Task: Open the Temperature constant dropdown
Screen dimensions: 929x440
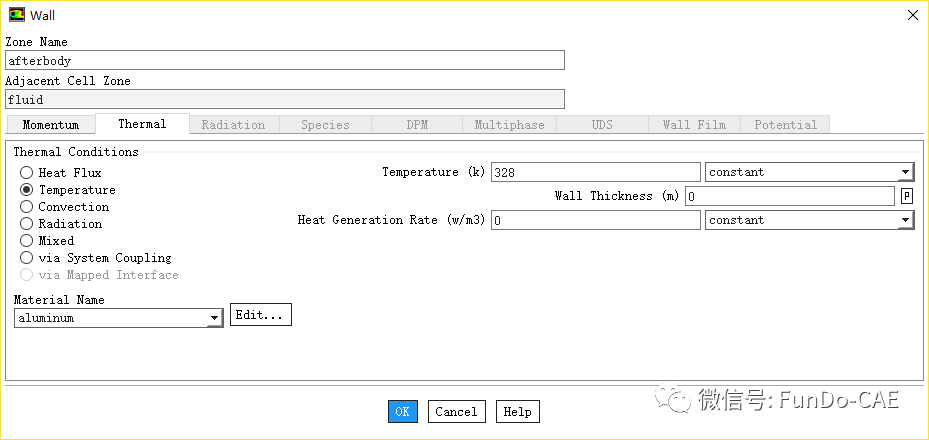Action: click(x=809, y=172)
